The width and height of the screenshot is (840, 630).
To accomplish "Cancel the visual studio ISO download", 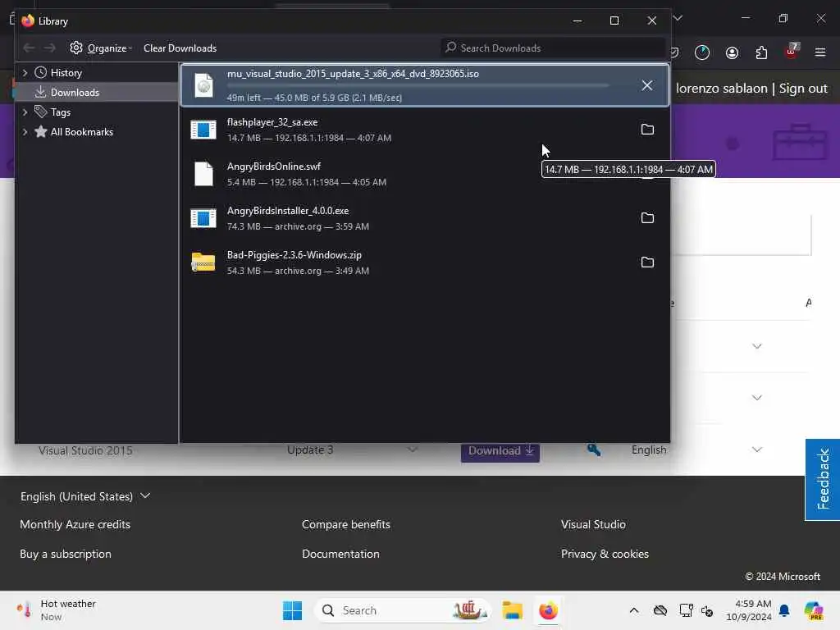I will click(647, 85).
